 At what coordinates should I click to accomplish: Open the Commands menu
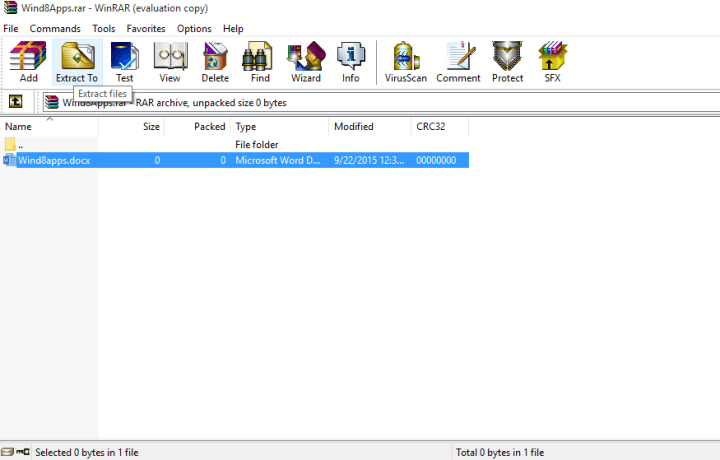tap(55, 28)
